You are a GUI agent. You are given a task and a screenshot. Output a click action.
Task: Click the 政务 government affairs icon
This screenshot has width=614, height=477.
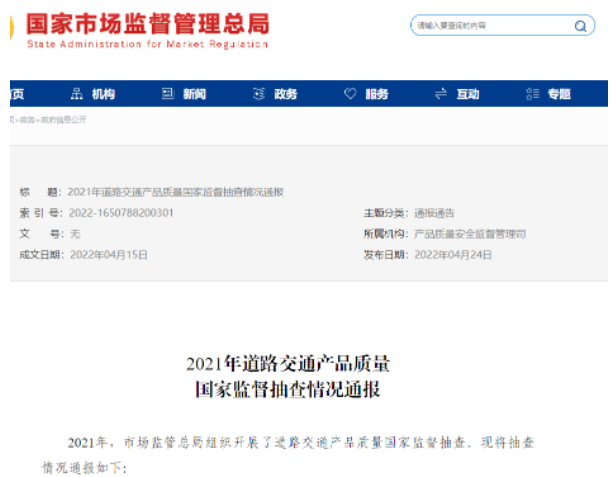259,94
